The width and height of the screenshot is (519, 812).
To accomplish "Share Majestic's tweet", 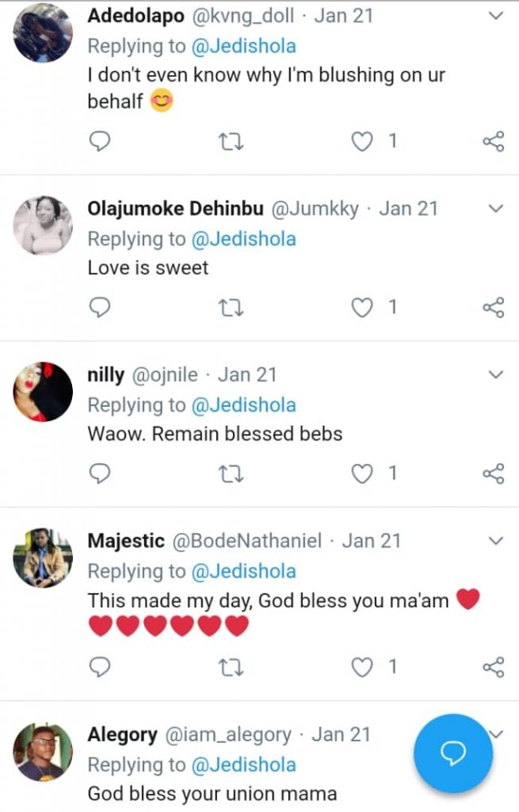I will point(493,667).
